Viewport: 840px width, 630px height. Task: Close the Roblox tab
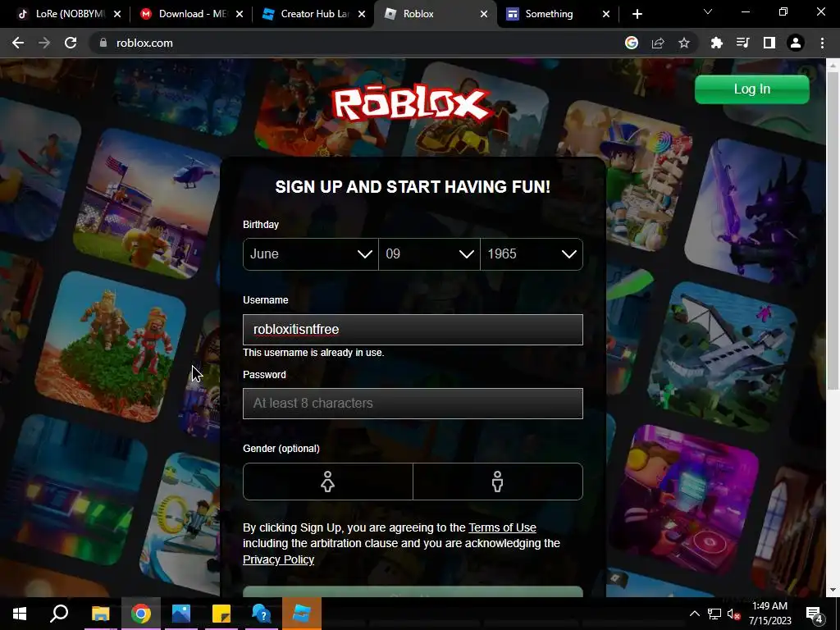(484, 14)
